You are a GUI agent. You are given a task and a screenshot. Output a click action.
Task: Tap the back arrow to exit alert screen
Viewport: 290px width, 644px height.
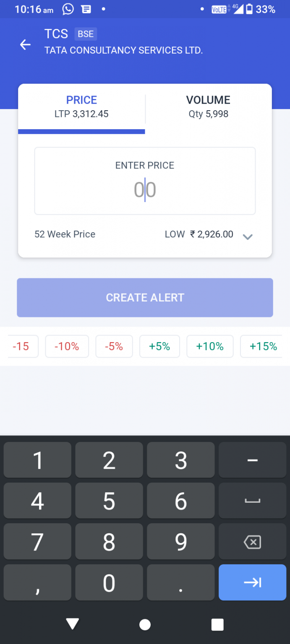(25, 44)
